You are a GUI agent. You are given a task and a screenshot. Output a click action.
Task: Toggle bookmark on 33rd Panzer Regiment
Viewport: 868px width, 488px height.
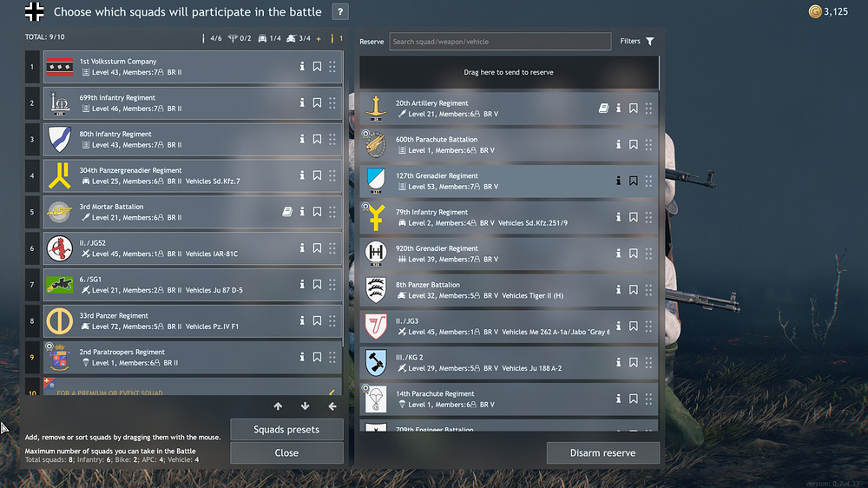[x=317, y=320]
